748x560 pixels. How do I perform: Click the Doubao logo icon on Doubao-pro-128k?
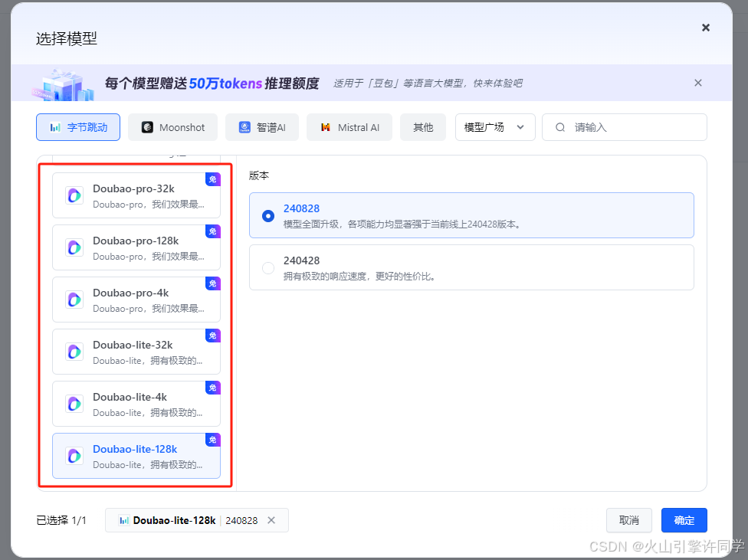click(x=74, y=247)
